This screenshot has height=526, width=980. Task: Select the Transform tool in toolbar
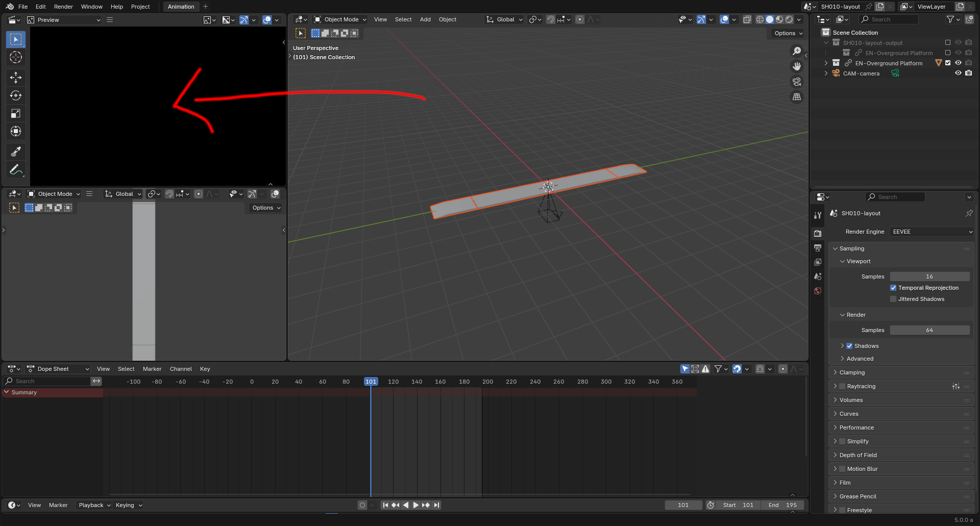point(16,131)
